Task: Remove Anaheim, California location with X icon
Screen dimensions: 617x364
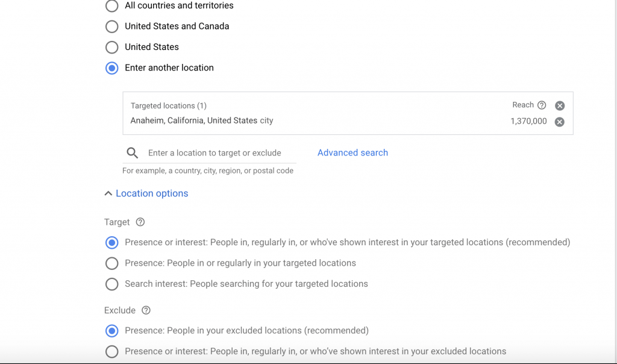Action: pyautogui.click(x=560, y=122)
